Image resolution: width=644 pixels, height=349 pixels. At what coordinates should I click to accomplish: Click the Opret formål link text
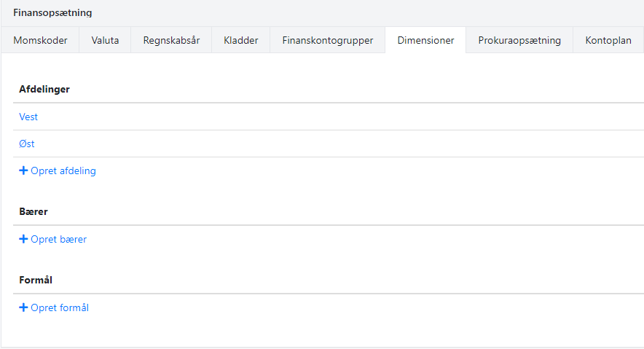tap(60, 307)
